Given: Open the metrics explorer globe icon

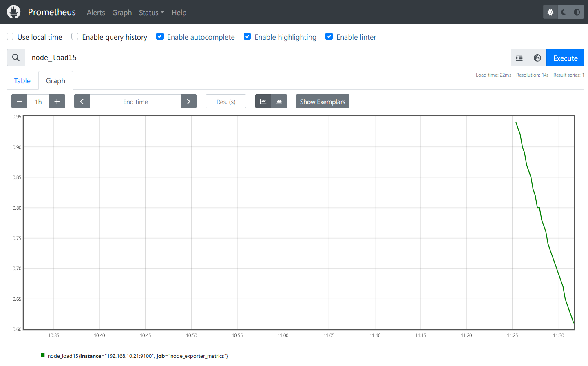Looking at the screenshot, I should (x=537, y=58).
